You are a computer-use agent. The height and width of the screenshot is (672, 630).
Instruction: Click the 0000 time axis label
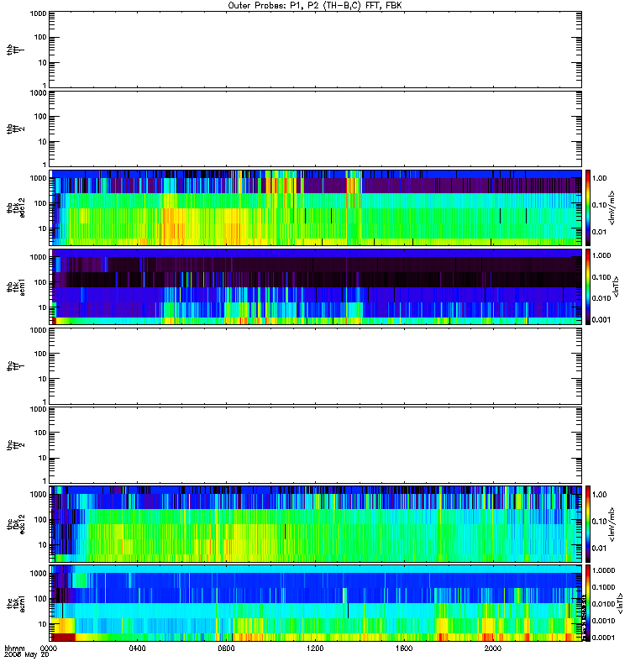click(x=49, y=648)
